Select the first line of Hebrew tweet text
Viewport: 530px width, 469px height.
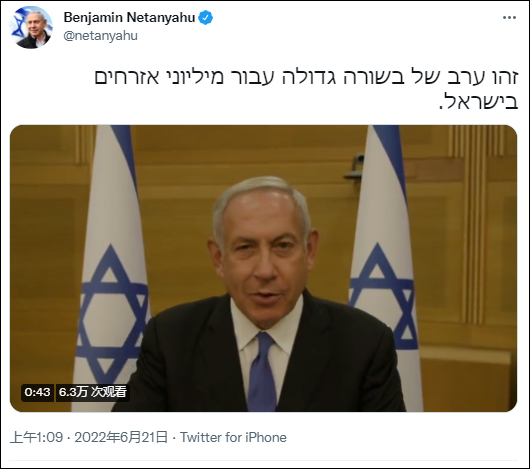pos(306,77)
